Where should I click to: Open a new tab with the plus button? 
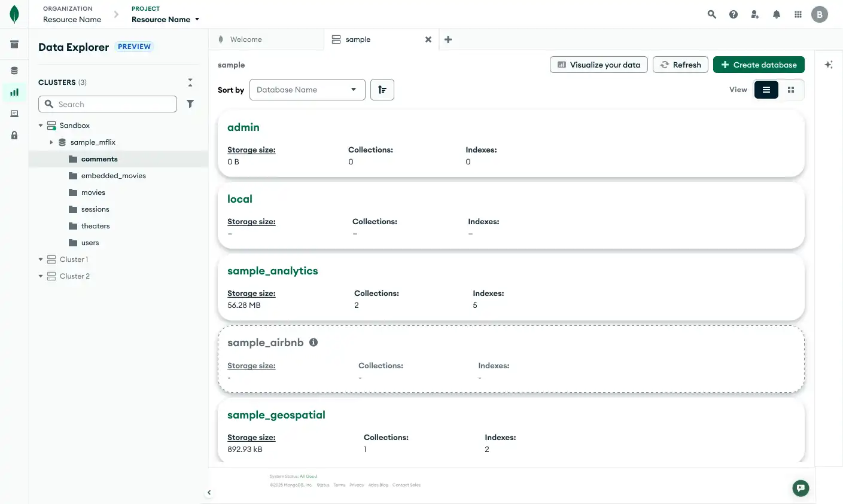coord(448,39)
